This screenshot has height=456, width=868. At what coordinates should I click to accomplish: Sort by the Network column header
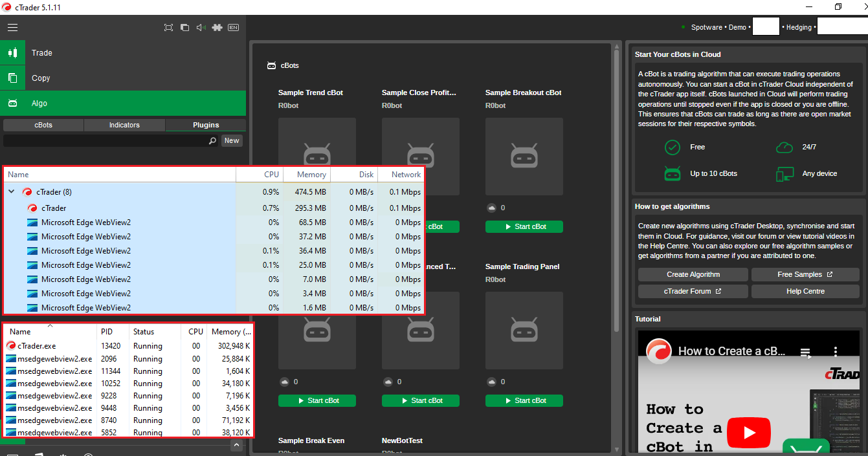click(x=401, y=175)
